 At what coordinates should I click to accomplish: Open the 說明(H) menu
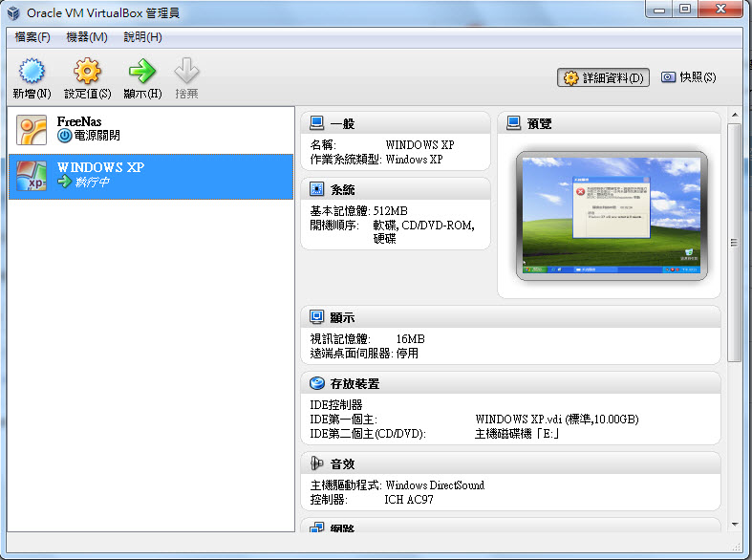tap(142, 37)
